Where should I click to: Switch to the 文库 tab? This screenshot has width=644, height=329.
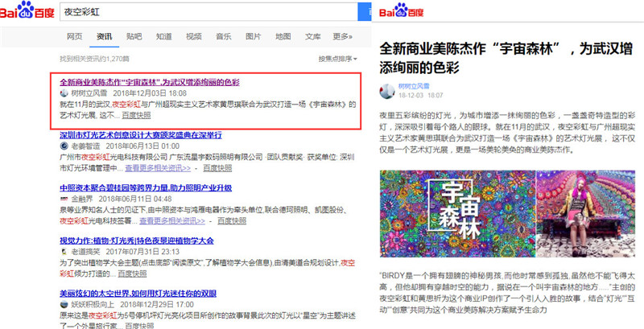point(312,36)
